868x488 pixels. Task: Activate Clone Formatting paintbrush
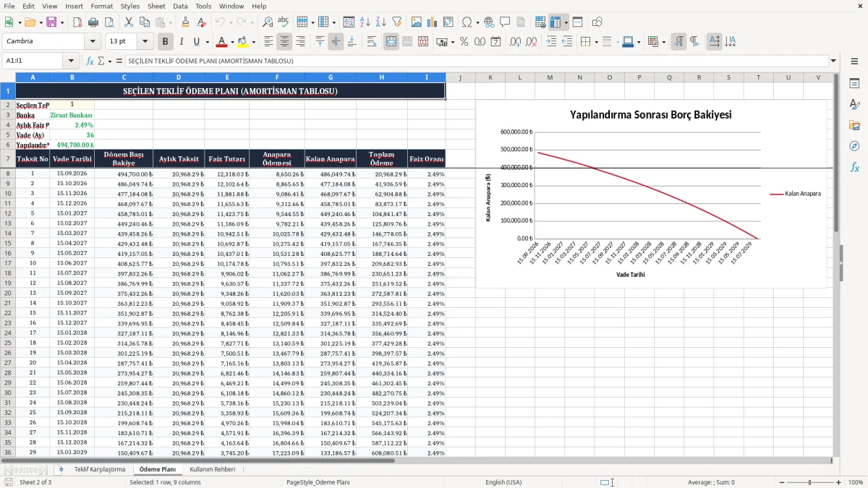(186, 22)
